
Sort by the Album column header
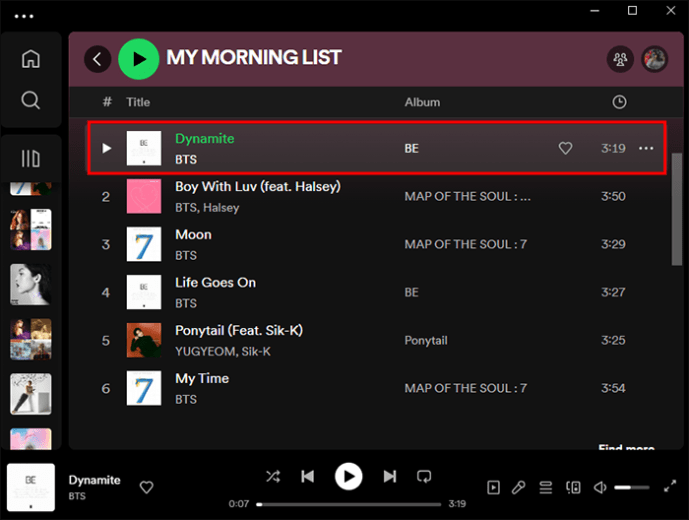[x=422, y=102]
